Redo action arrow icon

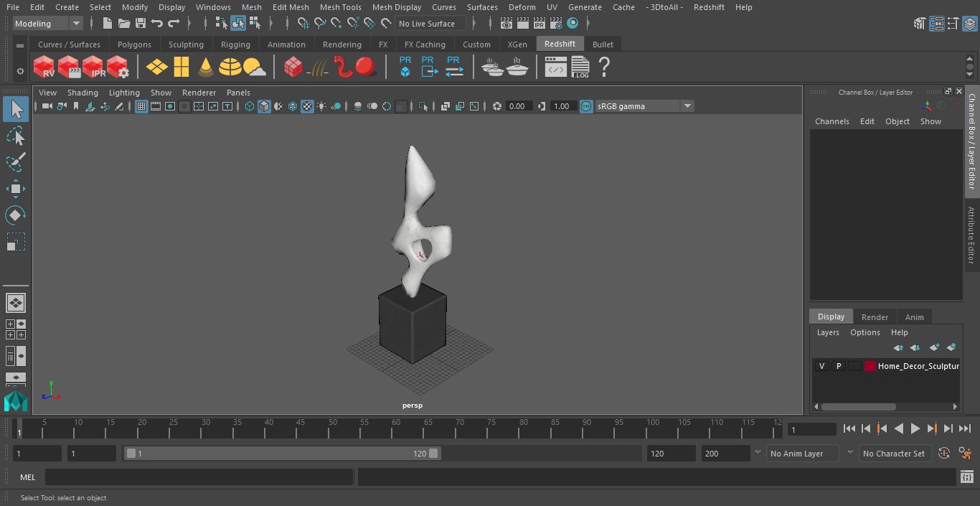point(174,24)
